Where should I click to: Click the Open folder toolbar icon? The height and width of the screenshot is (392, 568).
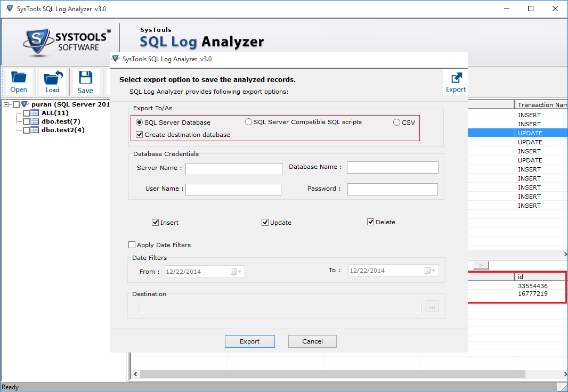(19, 82)
